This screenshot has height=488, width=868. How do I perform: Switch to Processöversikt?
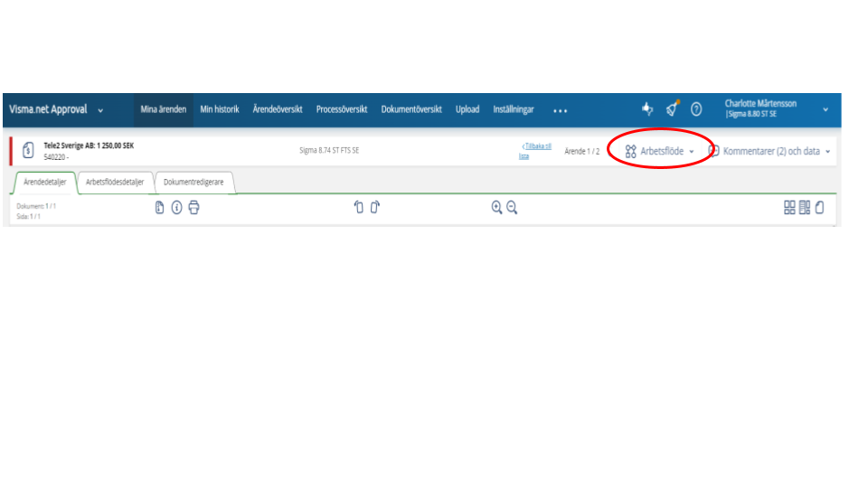pos(342,109)
